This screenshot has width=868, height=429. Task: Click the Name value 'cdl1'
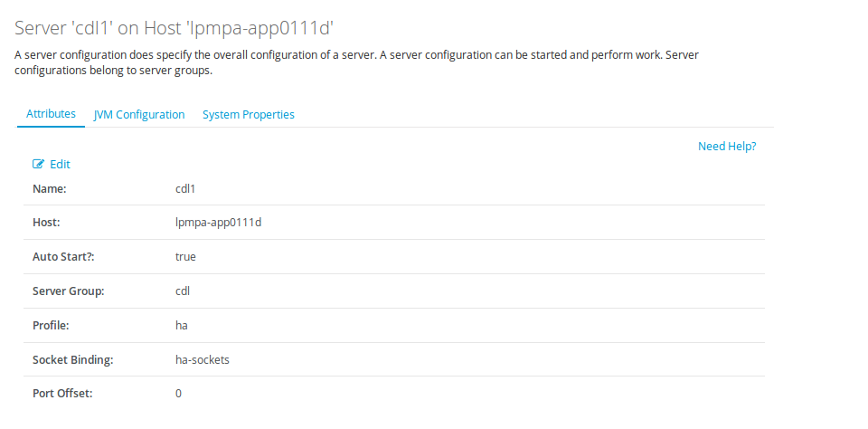tap(185, 188)
